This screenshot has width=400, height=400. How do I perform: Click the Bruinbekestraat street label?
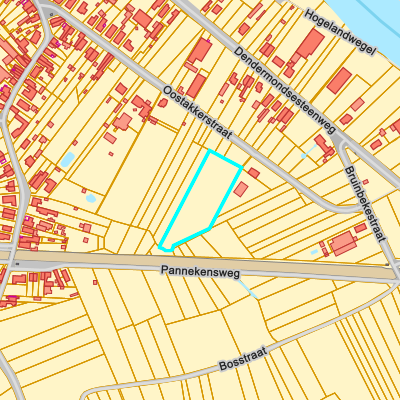365,204
